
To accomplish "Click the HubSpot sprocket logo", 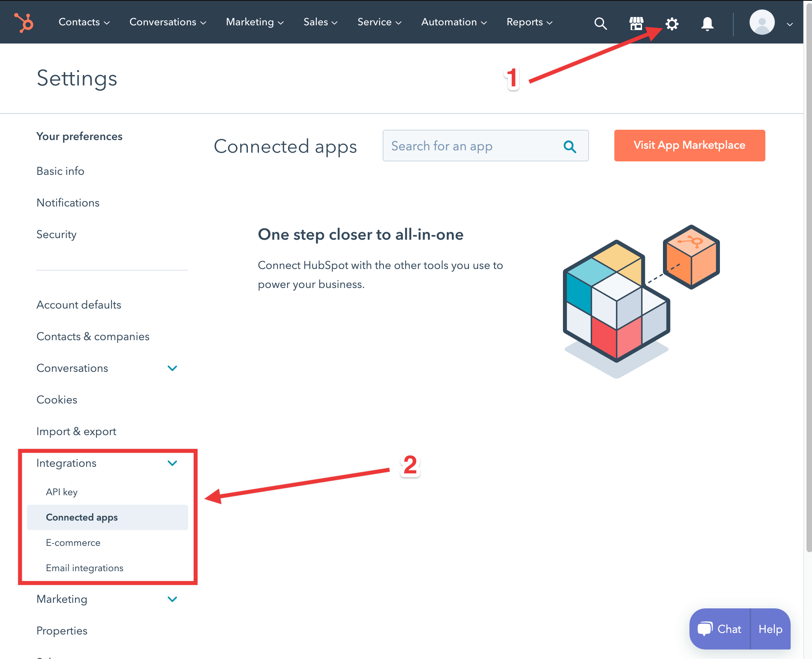I will (x=24, y=22).
